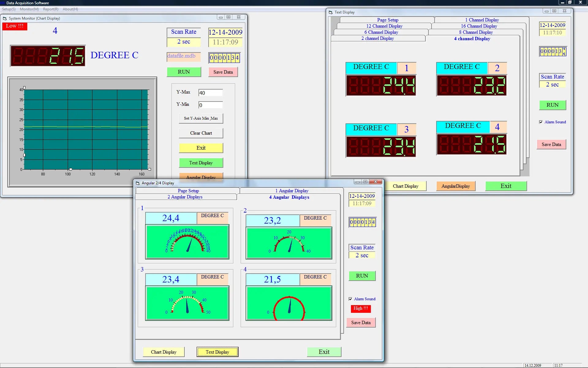
Task: Select 1 Angular Display tab
Action: (x=291, y=190)
